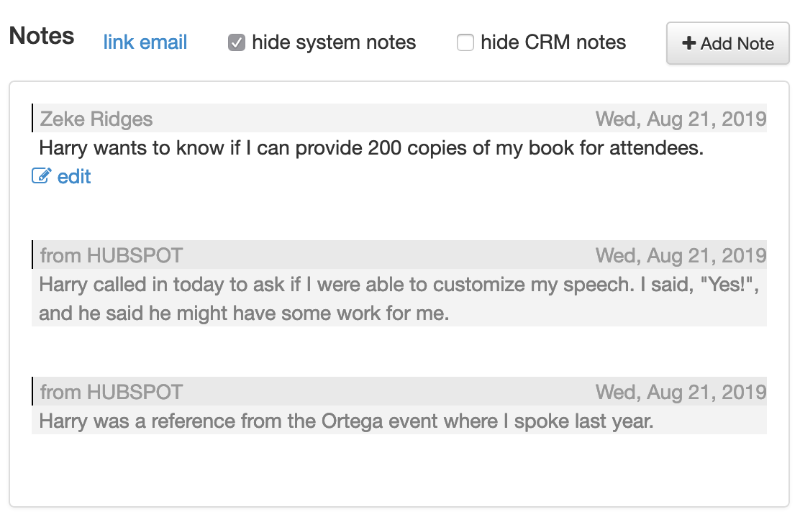This screenshot has height=522, width=800.
Task: Select the first from HUBSPOT note header
Action: (x=111, y=256)
